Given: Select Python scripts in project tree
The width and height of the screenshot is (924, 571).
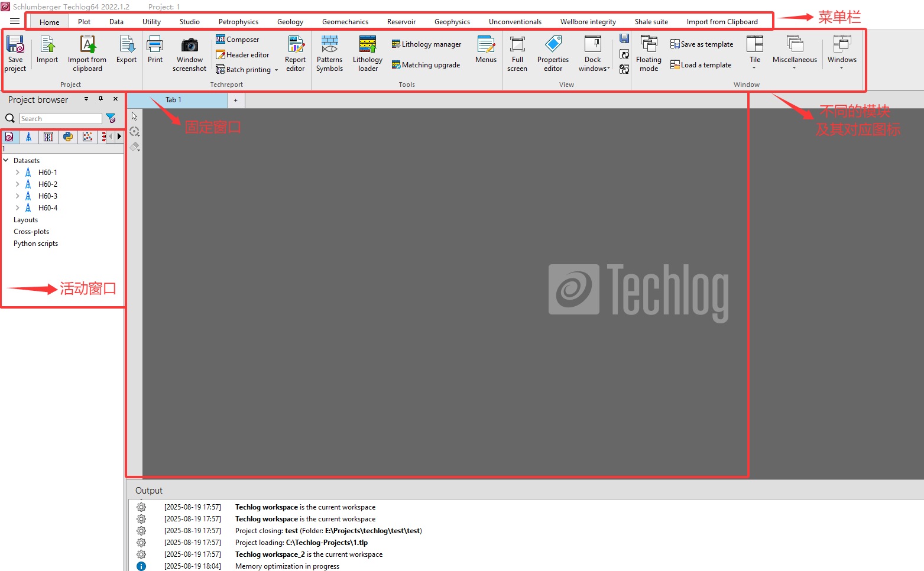Looking at the screenshot, I should tap(35, 244).
